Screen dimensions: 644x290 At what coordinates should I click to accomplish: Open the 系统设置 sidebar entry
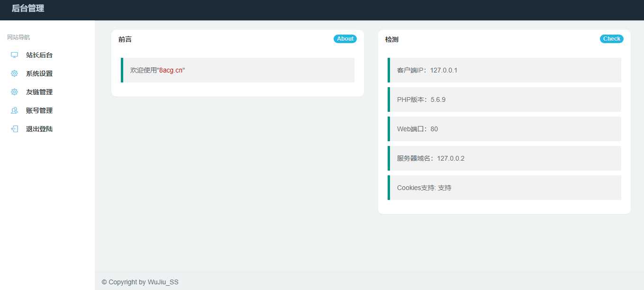point(39,73)
